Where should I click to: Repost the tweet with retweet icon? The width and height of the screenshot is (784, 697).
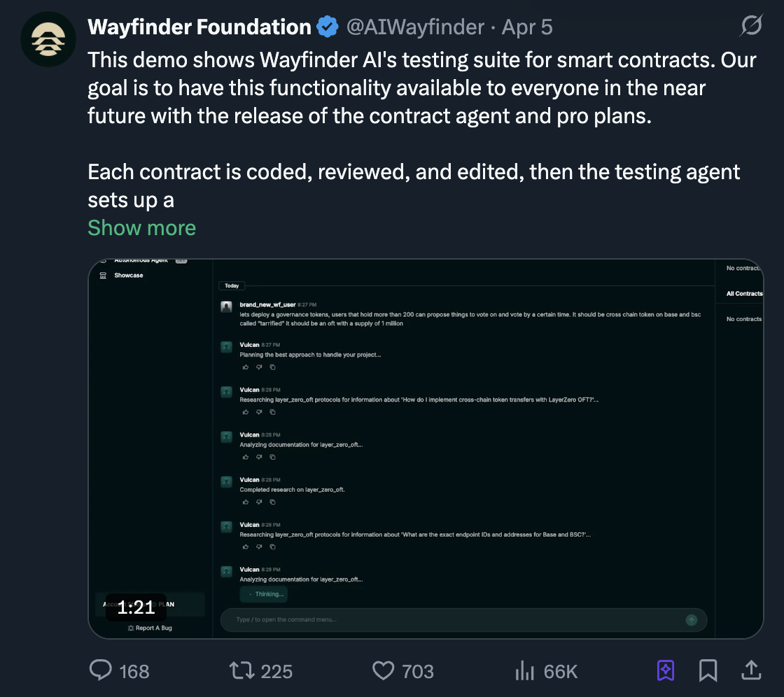[241, 671]
